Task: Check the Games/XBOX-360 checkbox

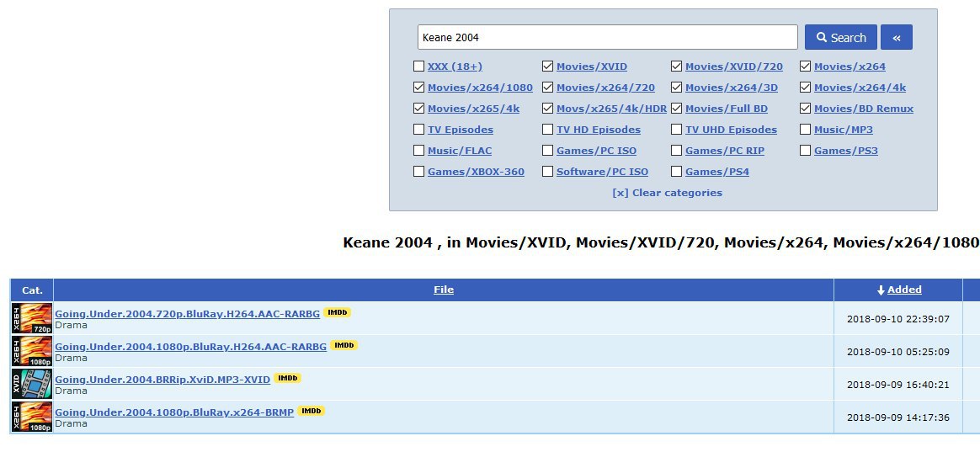Action: pos(418,172)
